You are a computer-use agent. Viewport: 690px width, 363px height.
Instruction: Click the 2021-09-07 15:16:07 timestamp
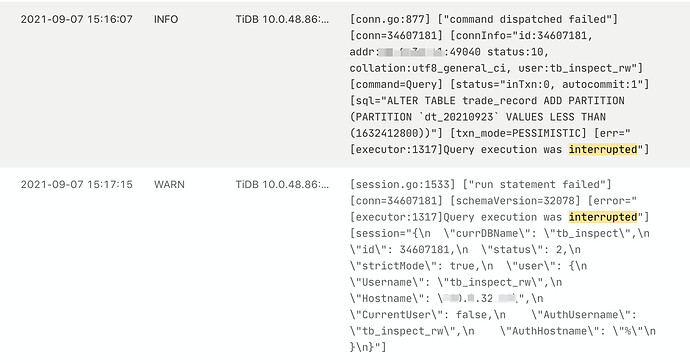77,19
